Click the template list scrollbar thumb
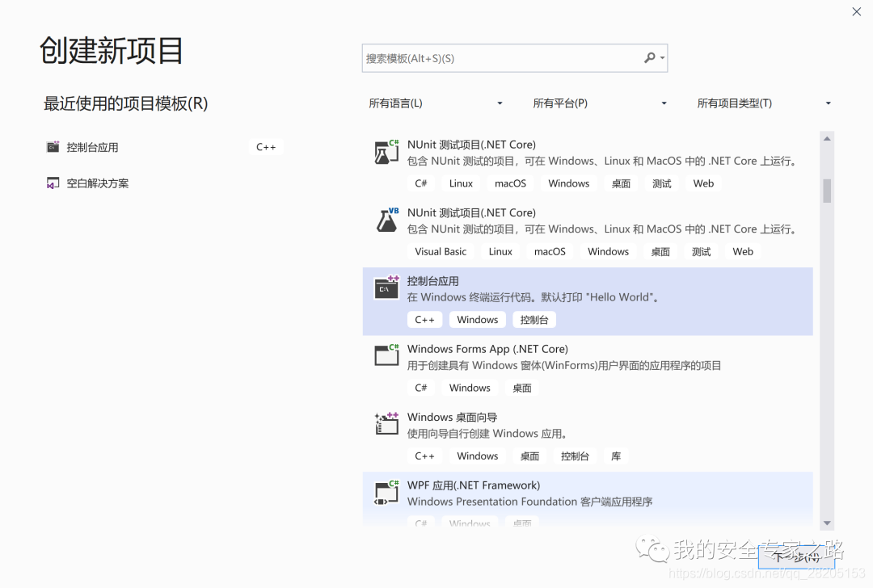This screenshot has height=588, width=873. [828, 191]
